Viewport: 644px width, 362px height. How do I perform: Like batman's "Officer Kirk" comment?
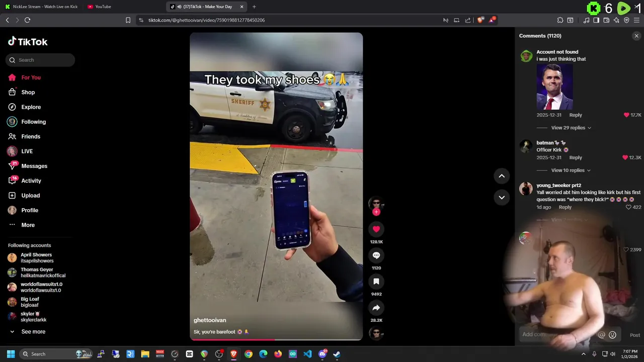click(625, 157)
